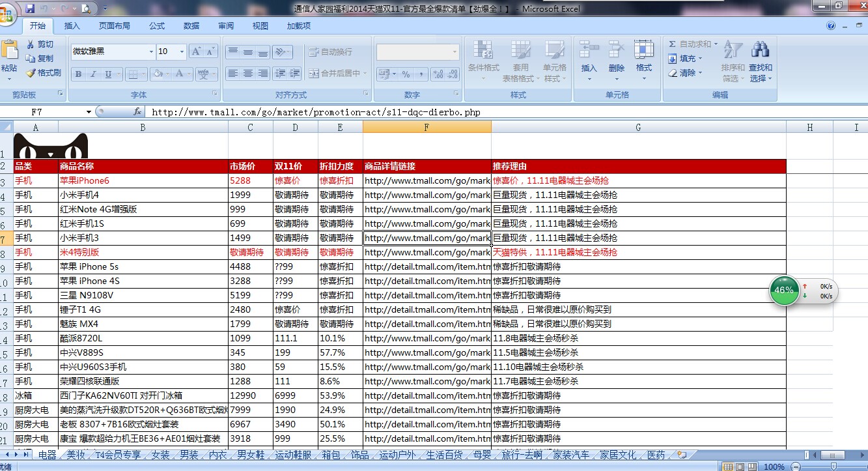
Task: Open Clear (清除) dropdown
Action: (686, 73)
